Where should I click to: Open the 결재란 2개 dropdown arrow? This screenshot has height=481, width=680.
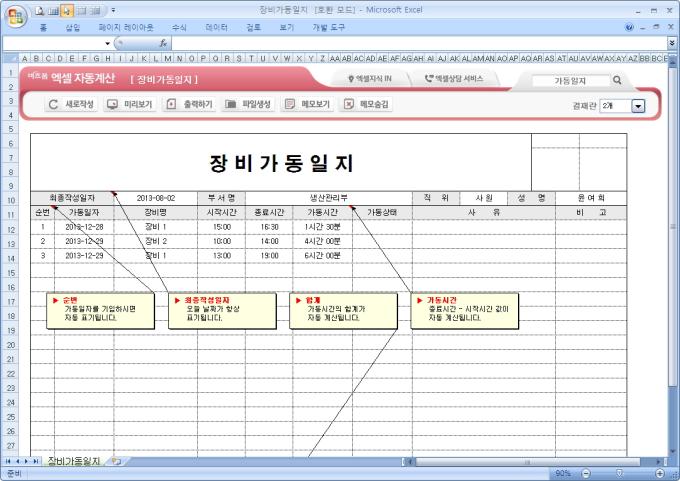pyautogui.click(x=638, y=106)
